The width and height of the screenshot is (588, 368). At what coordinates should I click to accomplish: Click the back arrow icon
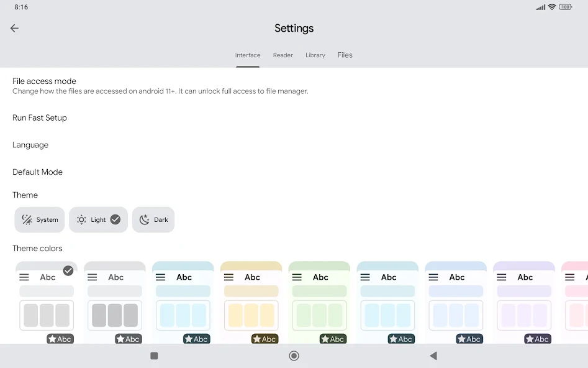[14, 28]
